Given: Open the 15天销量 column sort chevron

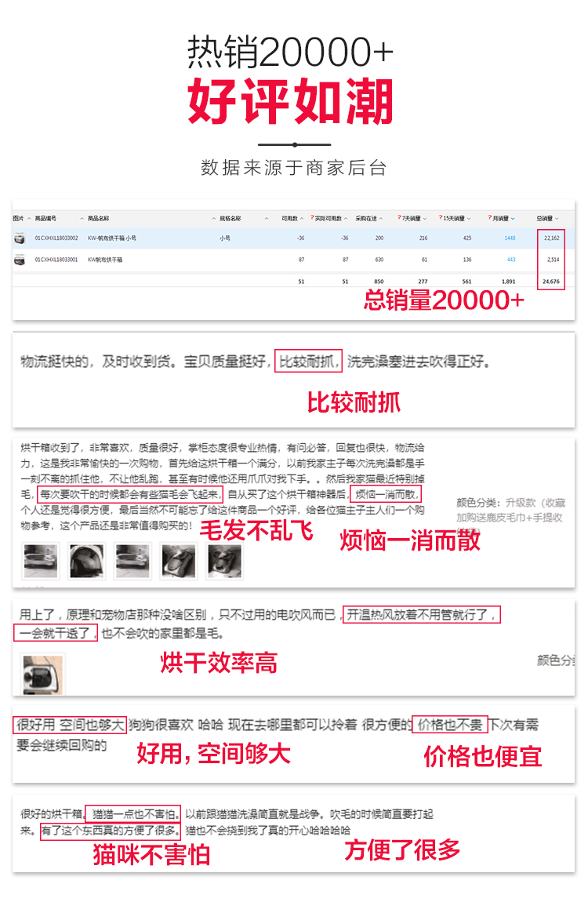Looking at the screenshot, I should [469, 219].
